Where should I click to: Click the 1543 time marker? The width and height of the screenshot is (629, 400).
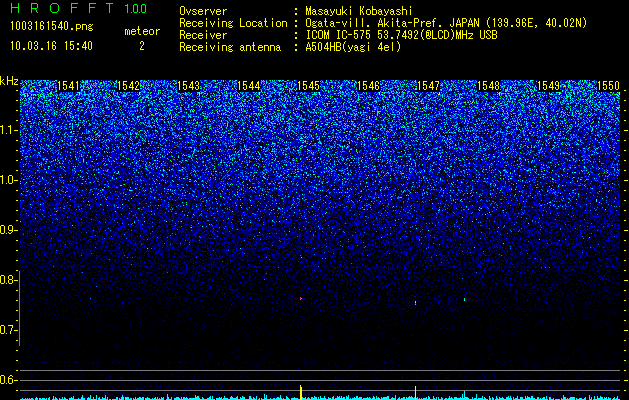pyautogui.click(x=189, y=86)
